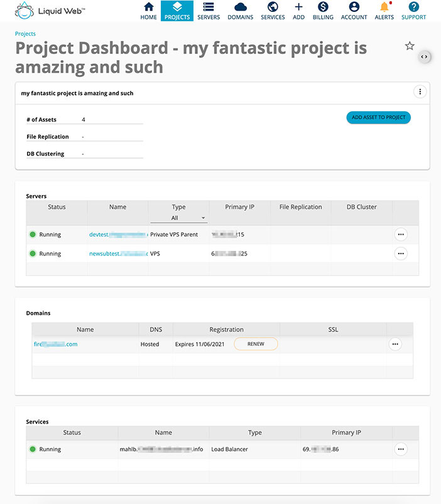Viewport: 441px width, 504px height.
Task: Open the Type filter dropdown set to All
Action: tap(178, 217)
